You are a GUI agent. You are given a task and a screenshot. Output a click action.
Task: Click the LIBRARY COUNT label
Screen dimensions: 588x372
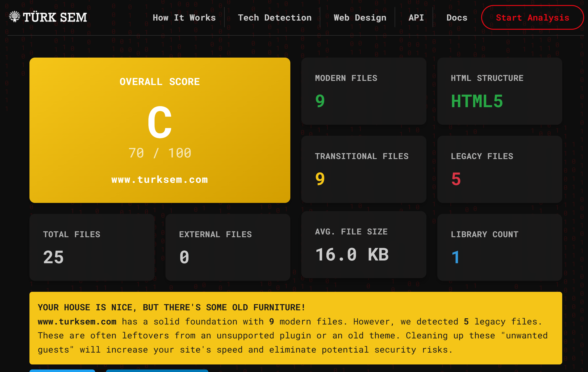pos(484,234)
